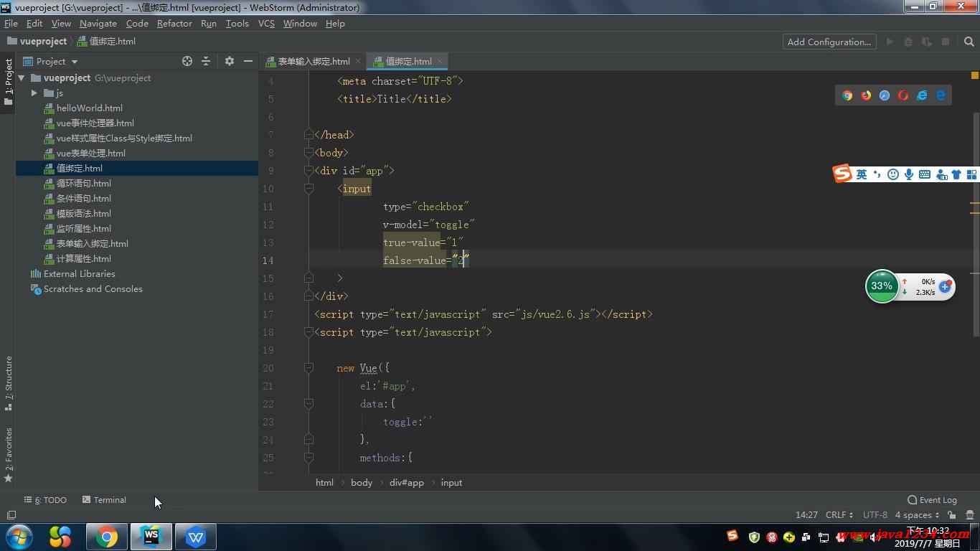Open the VCS menu
Screen dimensions: 980x551
coord(266,23)
